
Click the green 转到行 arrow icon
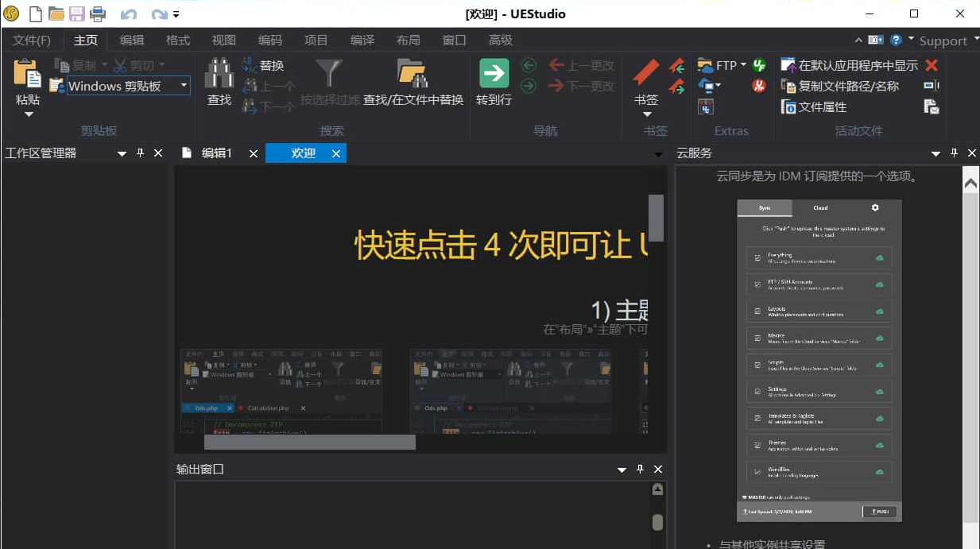tap(494, 73)
